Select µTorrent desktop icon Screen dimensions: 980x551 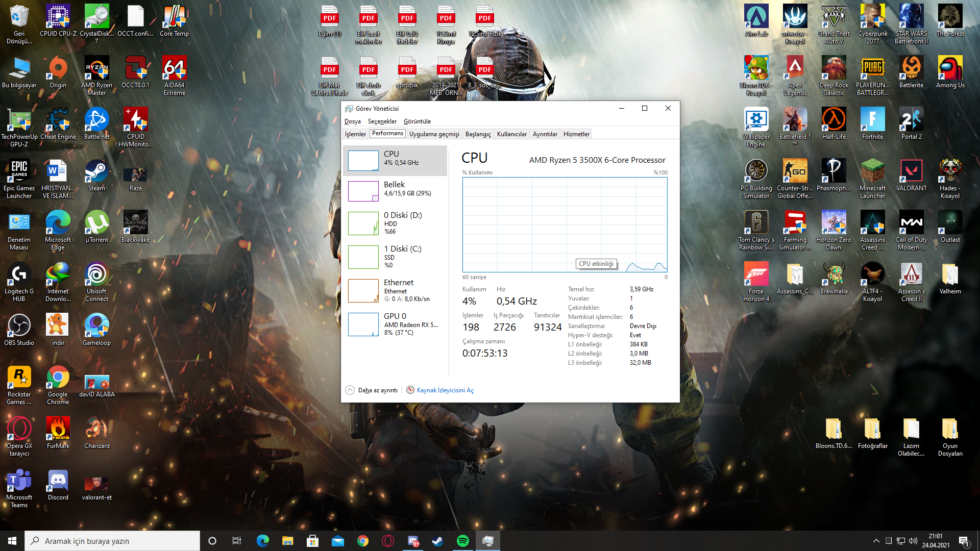pyautogui.click(x=97, y=227)
